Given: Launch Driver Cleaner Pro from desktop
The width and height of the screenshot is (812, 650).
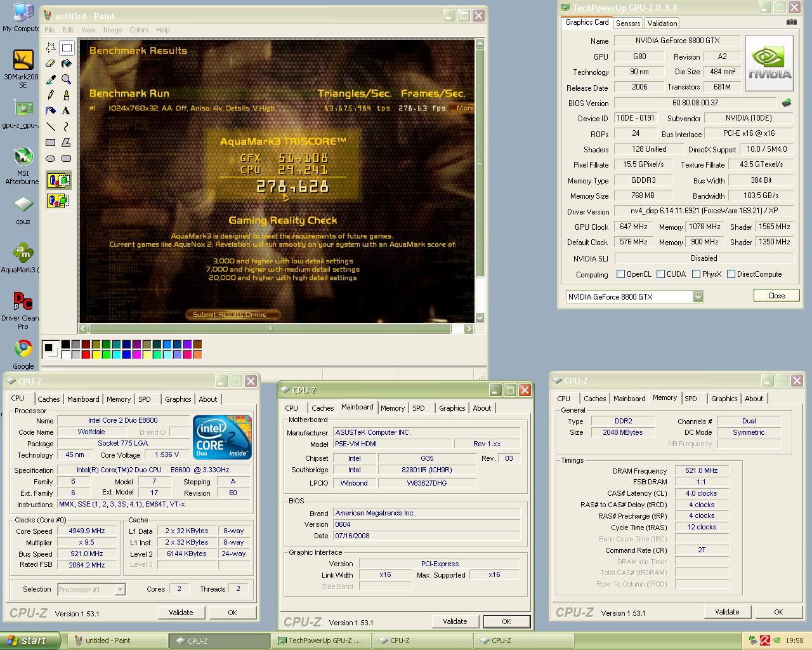Looking at the screenshot, I should (22, 310).
